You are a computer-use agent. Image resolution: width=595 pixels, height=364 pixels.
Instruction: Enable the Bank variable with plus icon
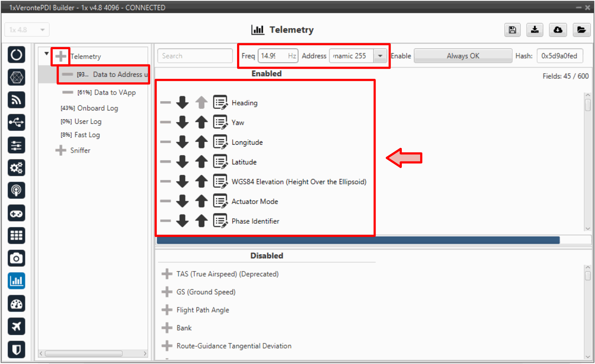point(167,328)
